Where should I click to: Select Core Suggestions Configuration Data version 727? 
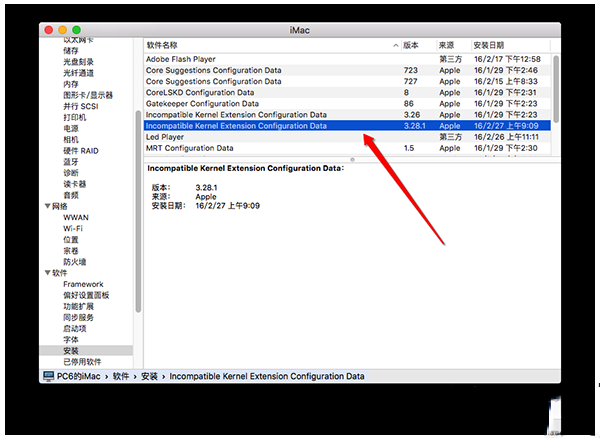point(347,81)
